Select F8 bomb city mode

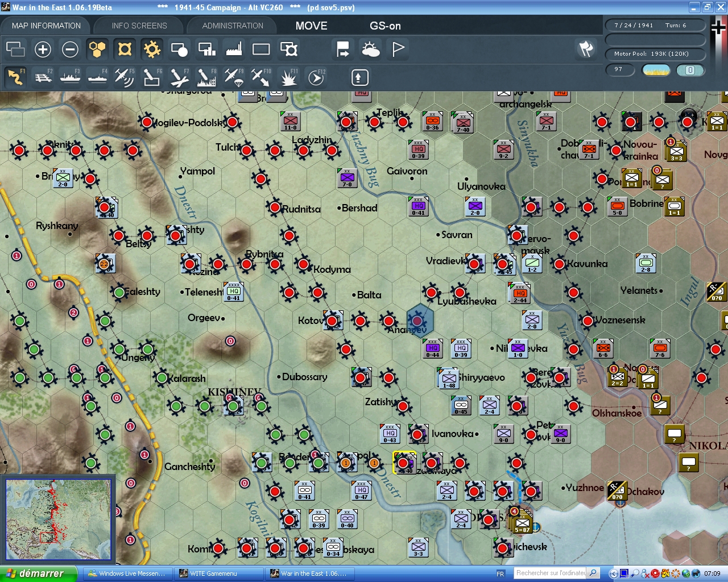pyautogui.click(x=206, y=77)
